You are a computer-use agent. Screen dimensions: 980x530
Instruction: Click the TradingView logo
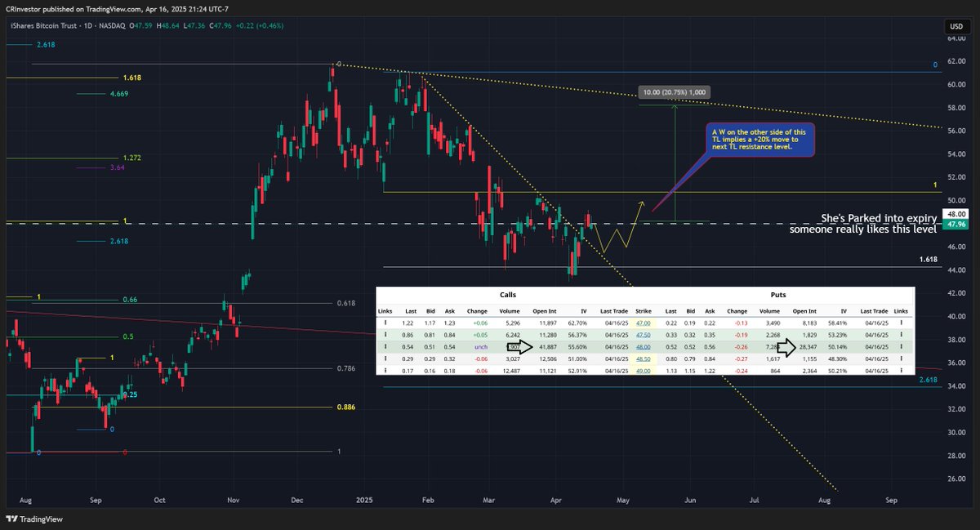35,519
